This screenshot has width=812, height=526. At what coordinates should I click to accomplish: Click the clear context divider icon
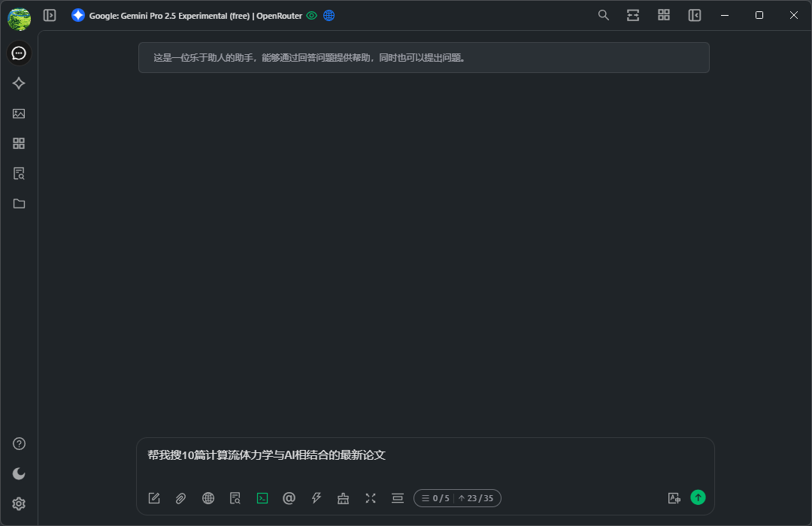[x=398, y=498]
